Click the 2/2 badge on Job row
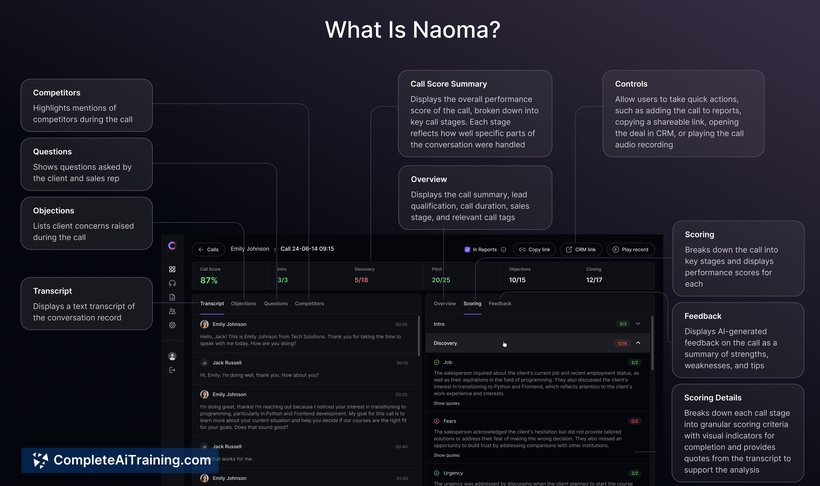The width and height of the screenshot is (820, 486). tap(634, 362)
